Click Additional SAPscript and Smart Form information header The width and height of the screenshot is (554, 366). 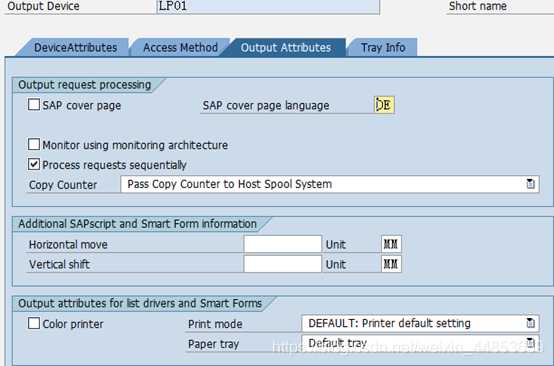pyautogui.click(x=137, y=224)
